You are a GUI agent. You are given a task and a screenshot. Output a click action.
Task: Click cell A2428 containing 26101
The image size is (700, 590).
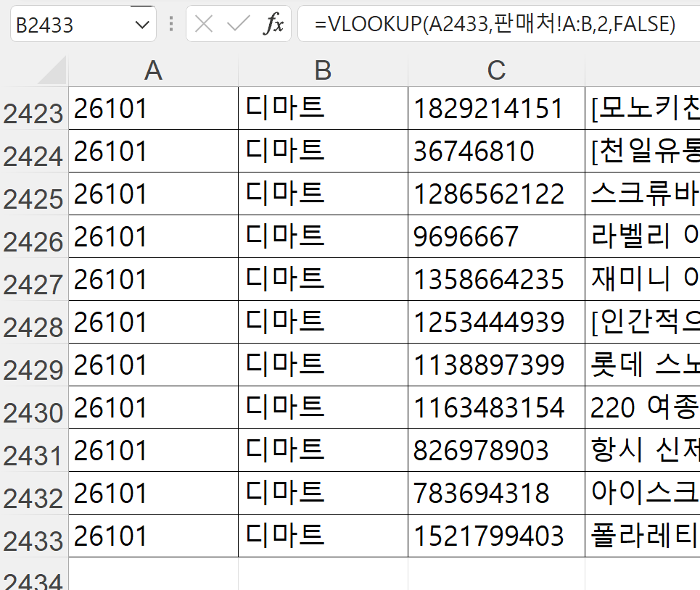click(x=153, y=323)
